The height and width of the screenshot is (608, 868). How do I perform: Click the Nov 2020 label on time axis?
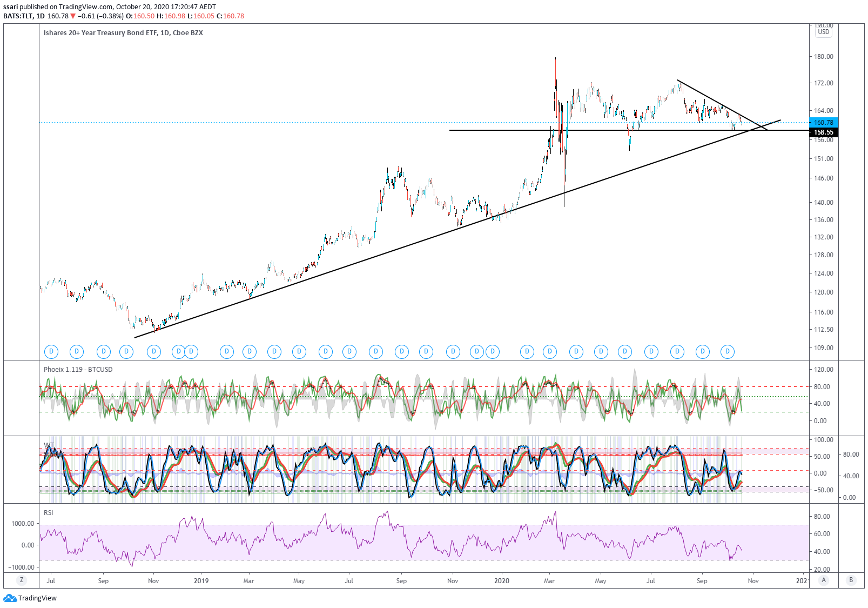[753, 581]
